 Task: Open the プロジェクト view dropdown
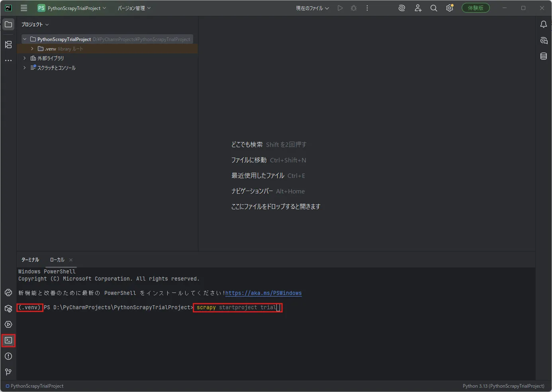pyautogui.click(x=35, y=25)
